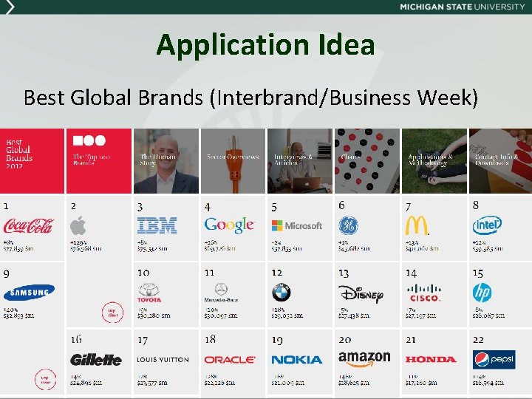The image size is (532, 399).
Task: Click the arrow chevron in top-left header
Action: 10,7
